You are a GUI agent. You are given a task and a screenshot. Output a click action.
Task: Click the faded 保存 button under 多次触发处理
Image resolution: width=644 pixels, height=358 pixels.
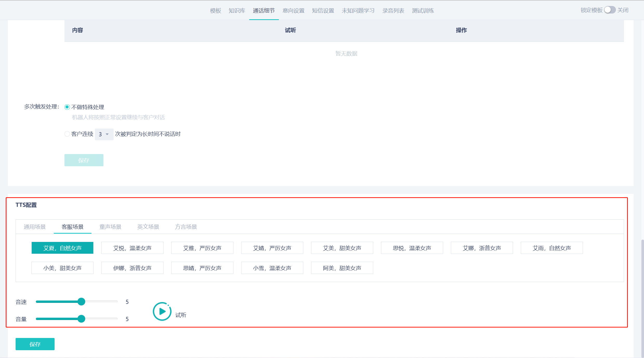point(84,160)
